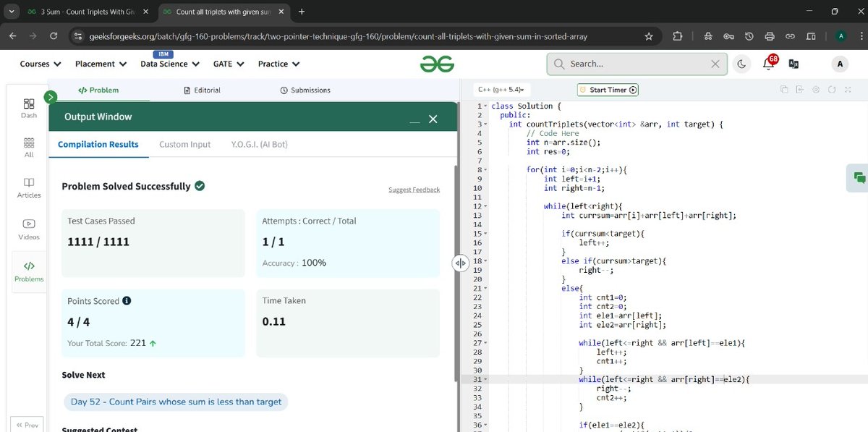Screen dimensions: 868x432
Task: Close the Output Window with X
Action: [433, 119]
